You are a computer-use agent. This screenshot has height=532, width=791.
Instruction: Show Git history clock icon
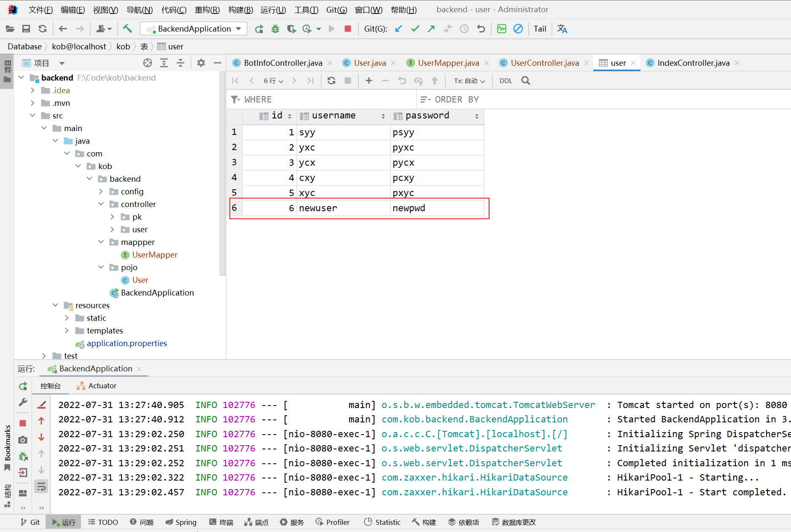click(x=464, y=29)
